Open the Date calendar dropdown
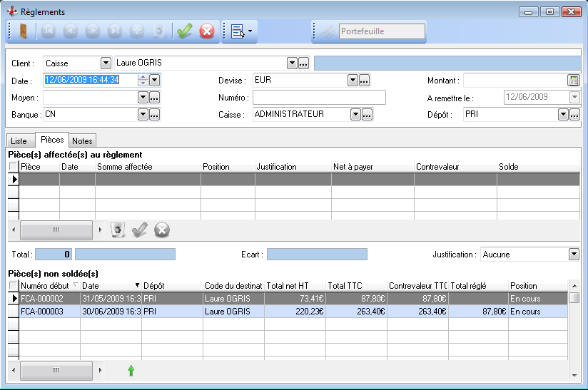 tap(155, 80)
